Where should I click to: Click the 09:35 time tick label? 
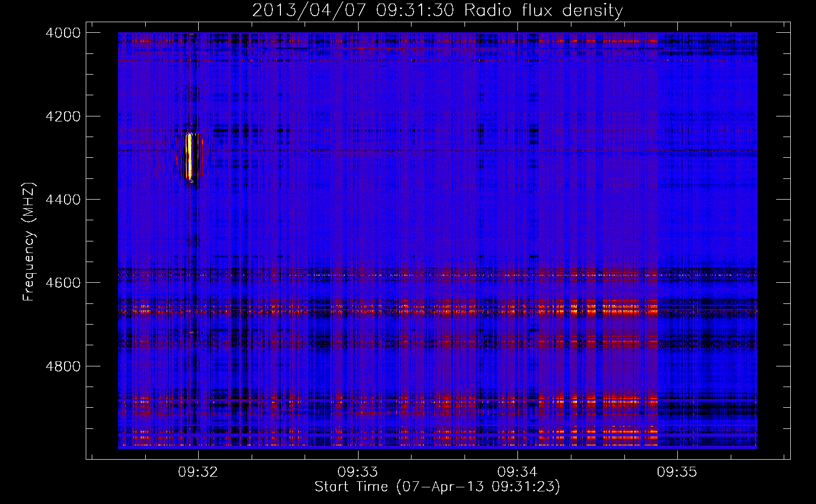pyautogui.click(x=677, y=472)
